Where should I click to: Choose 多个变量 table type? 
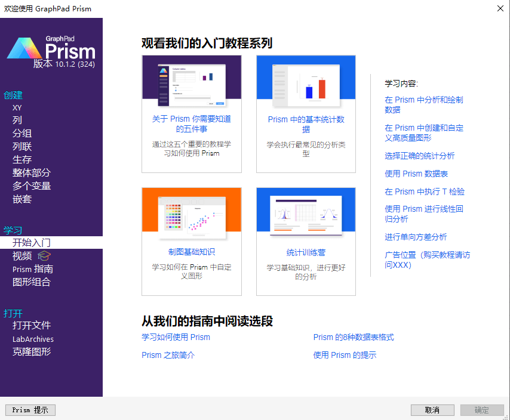32,186
